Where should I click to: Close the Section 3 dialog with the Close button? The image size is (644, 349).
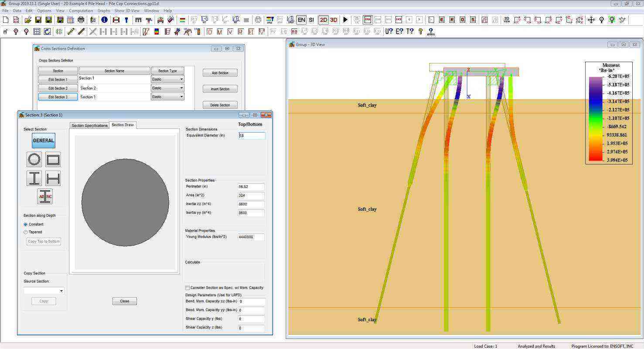[x=125, y=301]
